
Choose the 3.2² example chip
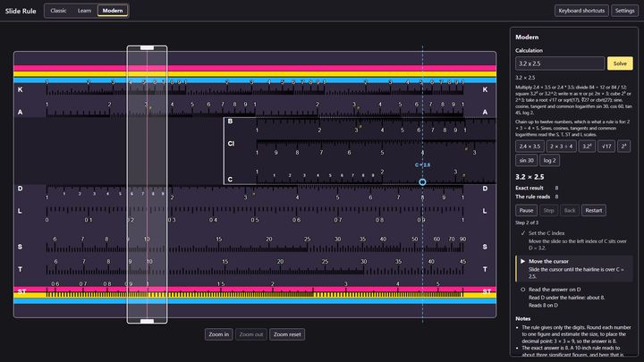coord(587,146)
